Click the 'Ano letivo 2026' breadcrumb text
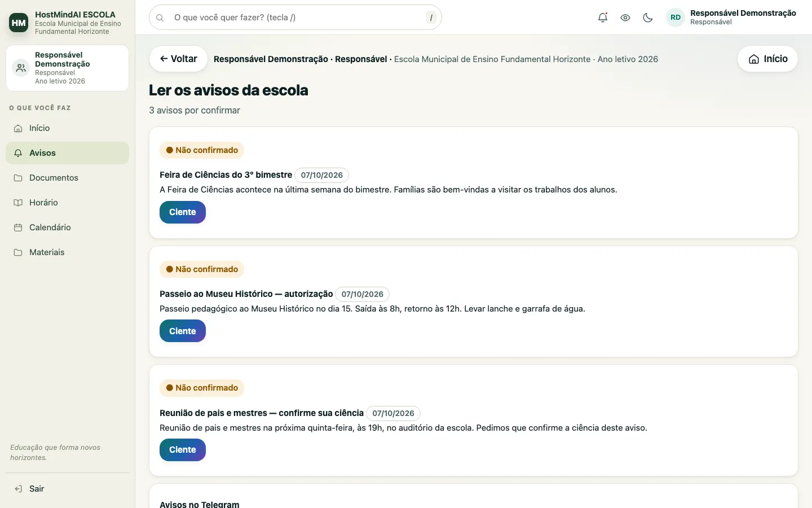 [628, 59]
